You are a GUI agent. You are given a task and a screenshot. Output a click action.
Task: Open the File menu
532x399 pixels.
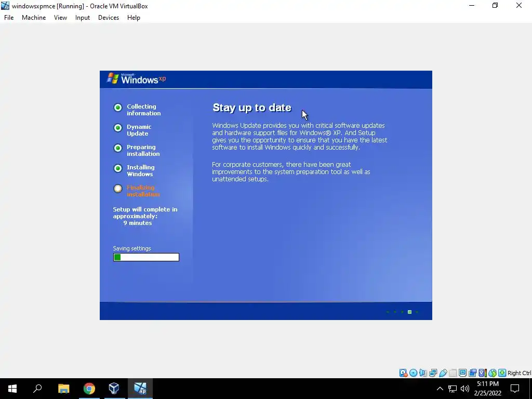[x=9, y=18]
